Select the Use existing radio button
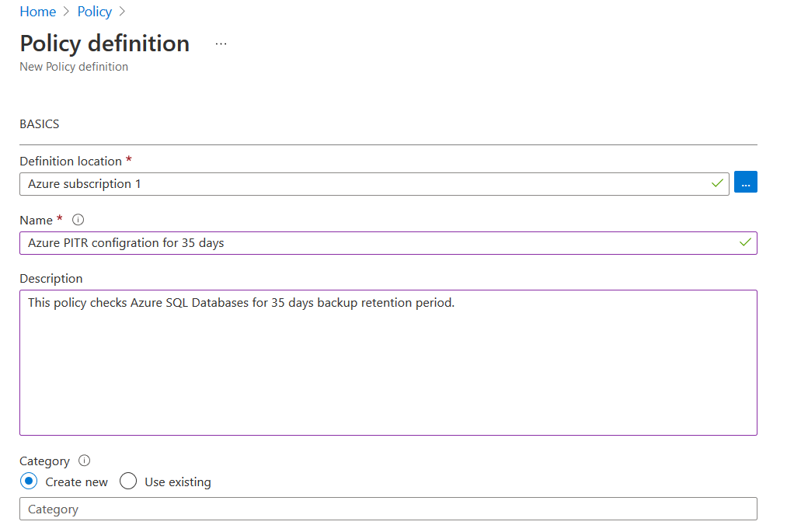794x532 pixels. click(x=128, y=482)
